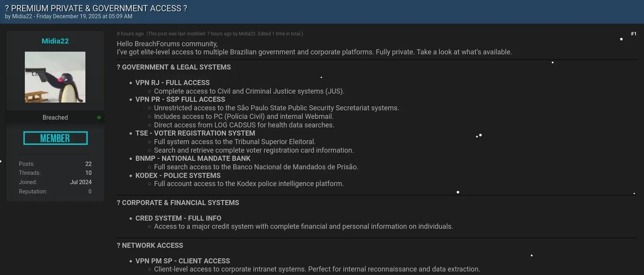Click the MEMBER rank badge
The width and height of the screenshot is (644, 275).
coord(55,138)
